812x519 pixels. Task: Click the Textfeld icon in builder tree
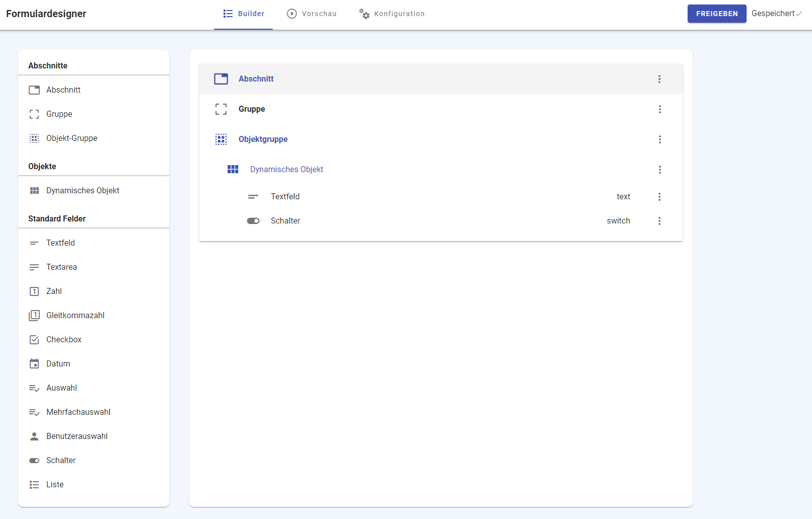253,197
